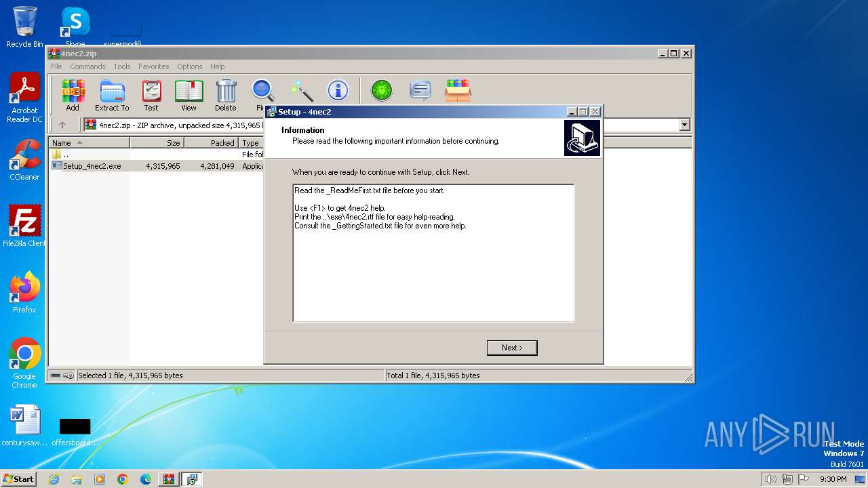Viewport: 868px width, 488px height.
Task: Open the WinRAR Commands menu
Action: [87, 66]
